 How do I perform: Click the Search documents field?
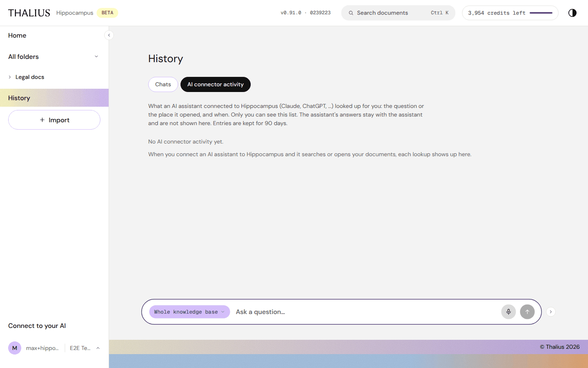pyautogui.click(x=398, y=13)
